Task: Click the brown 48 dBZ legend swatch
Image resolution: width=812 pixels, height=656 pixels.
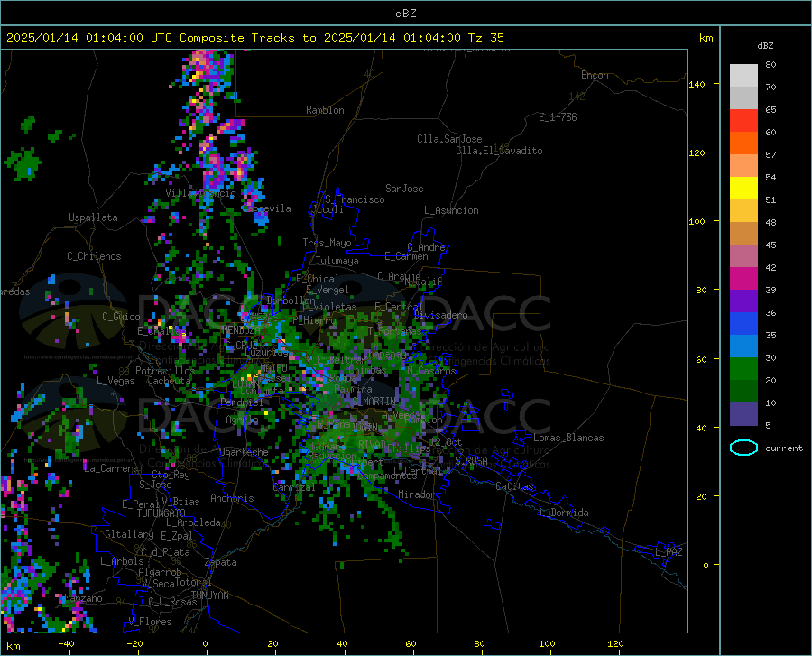Action: [743, 234]
